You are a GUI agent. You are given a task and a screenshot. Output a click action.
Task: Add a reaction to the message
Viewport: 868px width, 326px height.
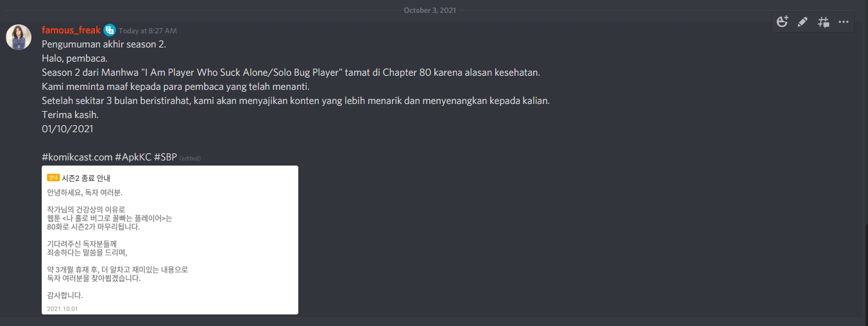782,22
